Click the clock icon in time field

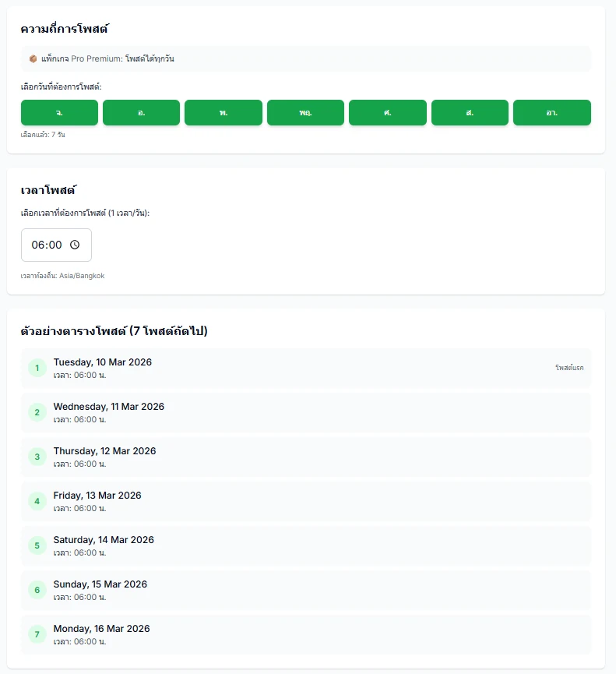pyautogui.click(x=75, y=245)
